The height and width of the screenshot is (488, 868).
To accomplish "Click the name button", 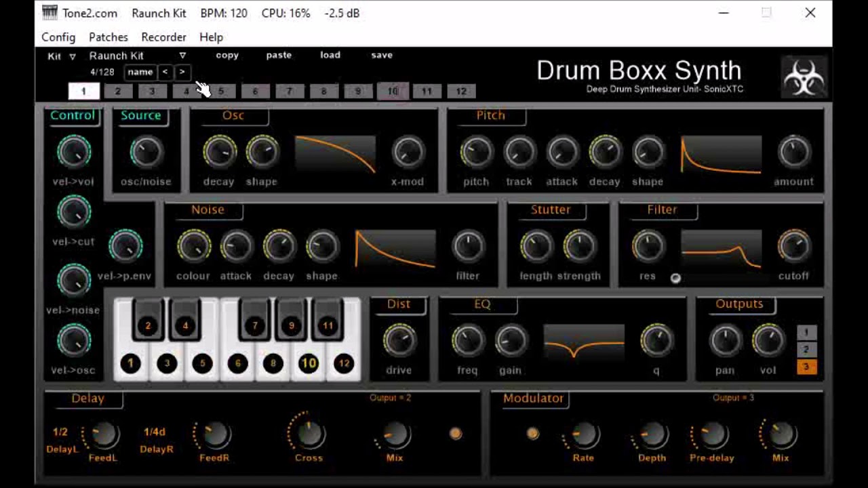I will click(140, 72).
